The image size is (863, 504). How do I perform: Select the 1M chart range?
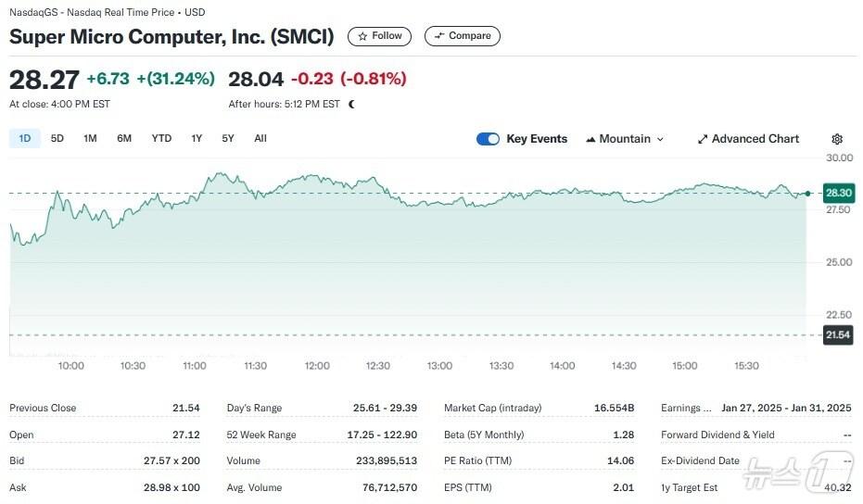tap(90, 138)
